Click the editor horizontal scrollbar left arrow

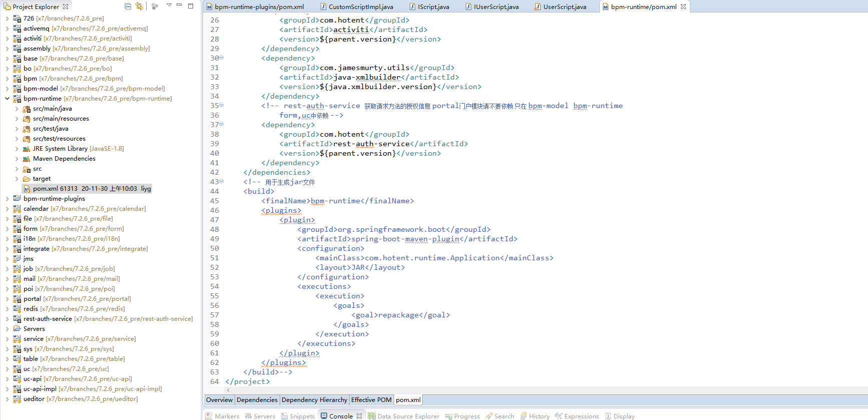click(x=229, y=390)
